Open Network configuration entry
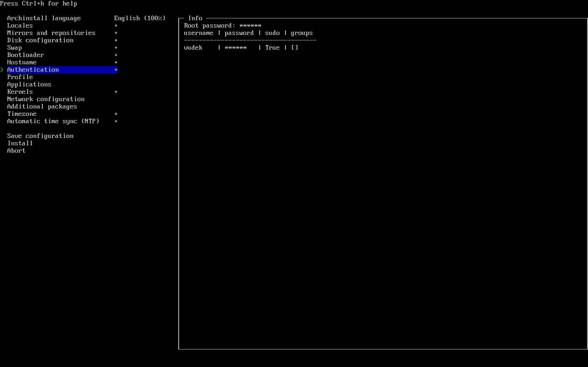This screenshot has width=588, height=367. click(x=46, y=99)
